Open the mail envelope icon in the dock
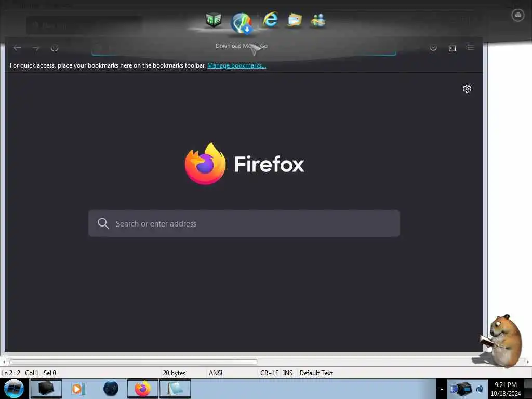532x399 pixels. pos(295,20)
